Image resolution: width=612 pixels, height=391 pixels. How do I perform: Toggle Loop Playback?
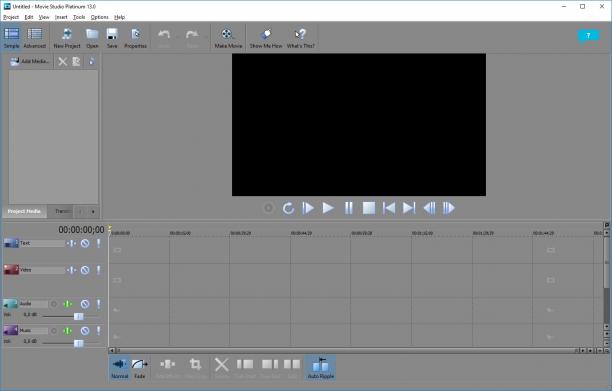tap(288, 208)
